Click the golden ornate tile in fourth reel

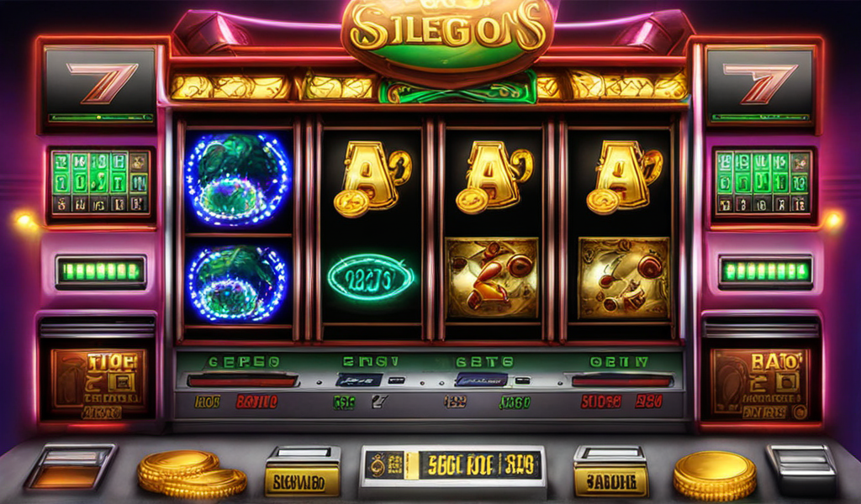click(x=624, y=277)
